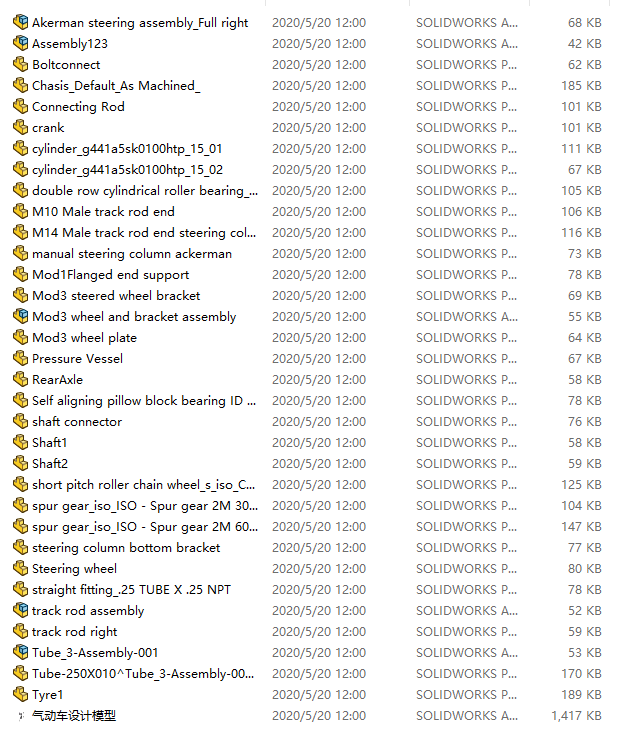
Task: Click the Steering wheel part icon
Action: [21, 568]
